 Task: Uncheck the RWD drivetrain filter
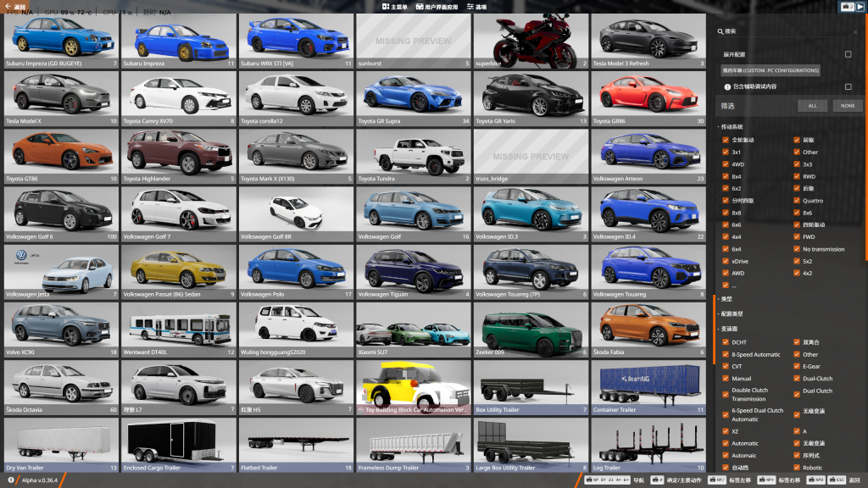pos(797,176)
